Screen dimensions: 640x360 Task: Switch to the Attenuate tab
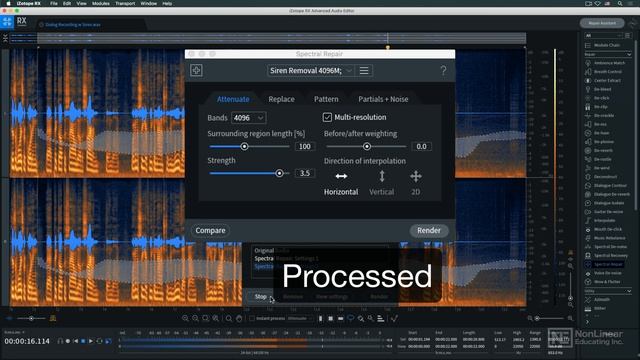233,99
